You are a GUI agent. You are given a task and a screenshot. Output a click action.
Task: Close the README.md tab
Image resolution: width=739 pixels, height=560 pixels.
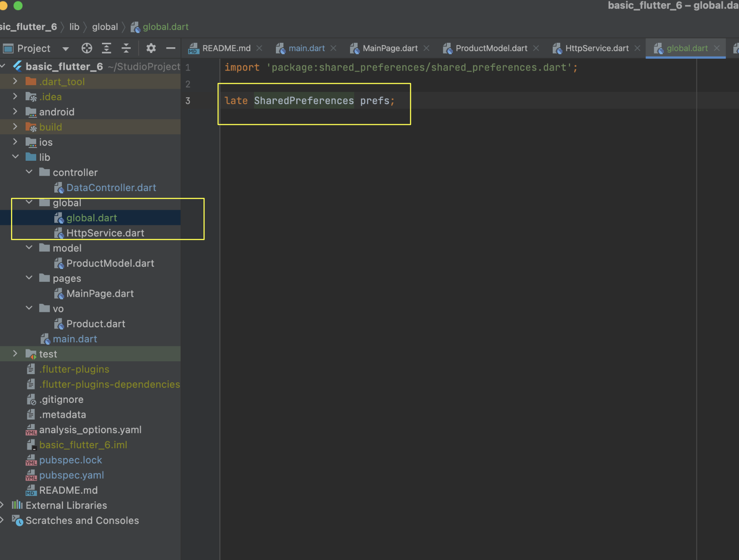click(x=260, y=48)
